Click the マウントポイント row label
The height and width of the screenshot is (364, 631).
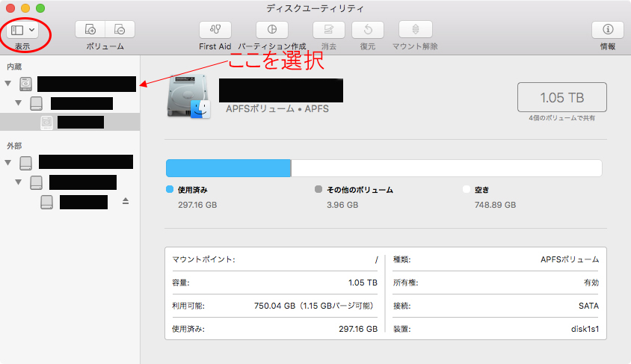[203, 259]
